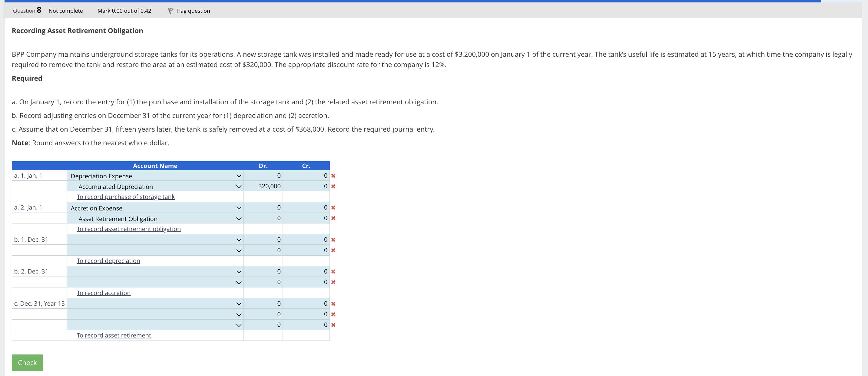This screenshot has width=868, height=376.
Task: Click the red X on first b. 2. Dec. 31 row
Action: pyautogui.click(x=333, y=271)
